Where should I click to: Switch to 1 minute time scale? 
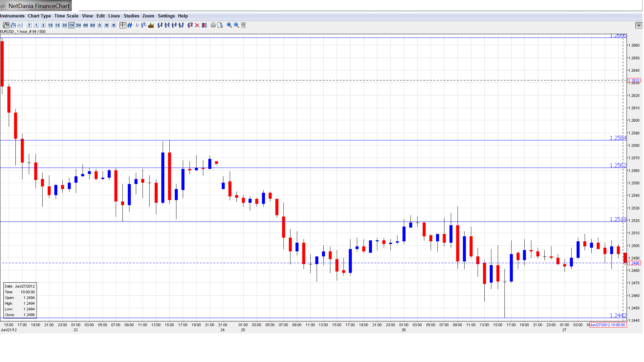point(36,25)
